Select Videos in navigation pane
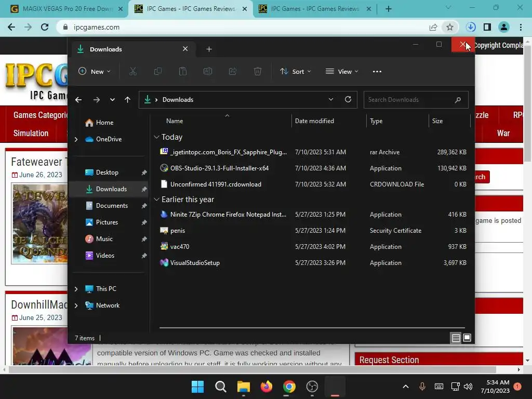The image size is (532, 399). (105, 256)
